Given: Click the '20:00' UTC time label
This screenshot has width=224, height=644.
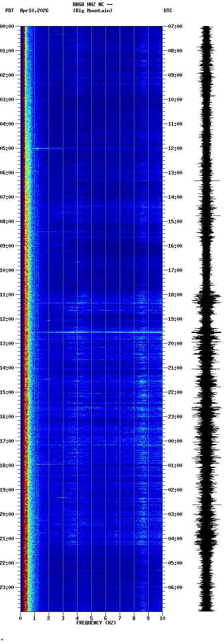Looking at the screenshot, I should tap(175, 344).
